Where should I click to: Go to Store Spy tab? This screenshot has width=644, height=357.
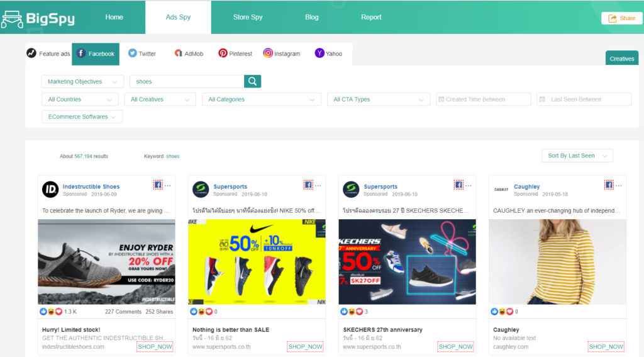tap(248, 17)
